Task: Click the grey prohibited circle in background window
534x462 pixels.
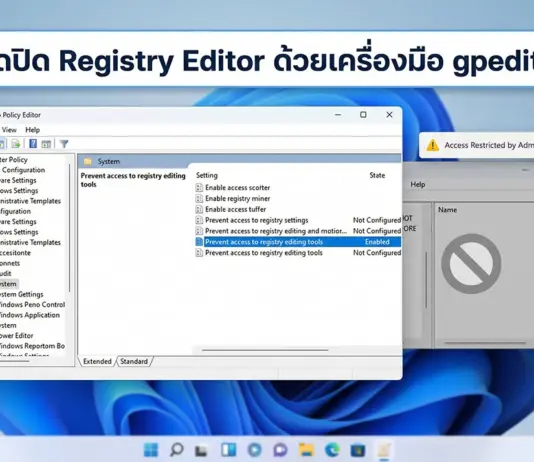Action: [x=471, y=264]
